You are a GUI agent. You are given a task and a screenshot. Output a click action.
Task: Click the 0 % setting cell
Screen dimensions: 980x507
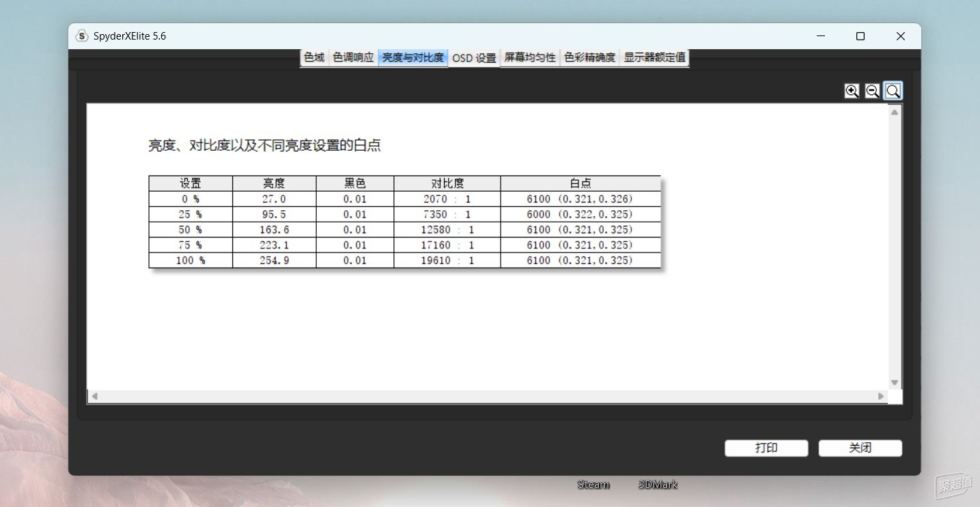pyautogui.click(x=191, y=199)
